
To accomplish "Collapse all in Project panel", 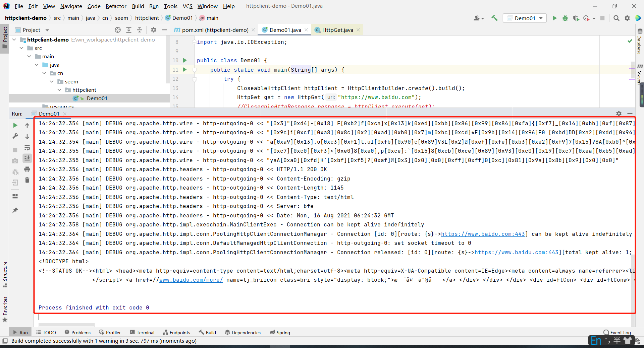I will (x=140, y=30).
